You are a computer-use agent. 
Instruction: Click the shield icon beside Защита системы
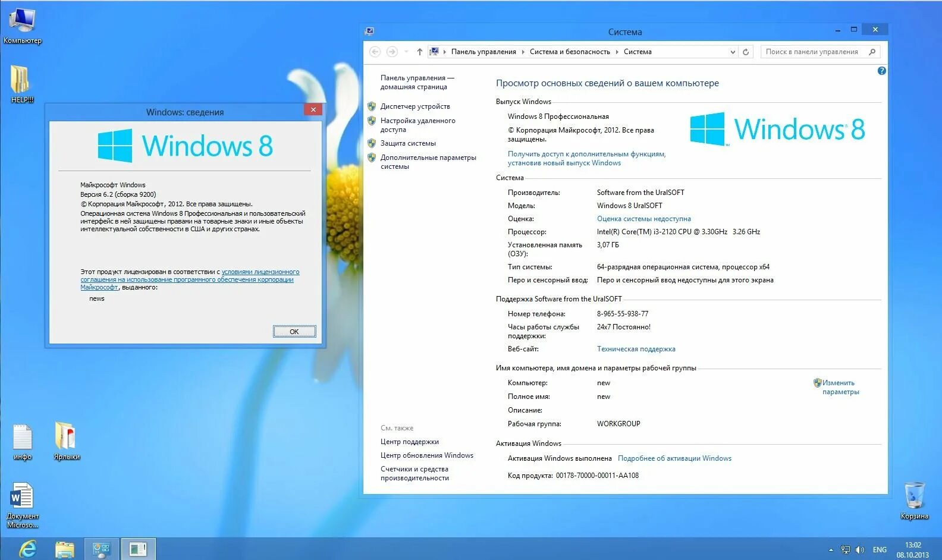372,143
